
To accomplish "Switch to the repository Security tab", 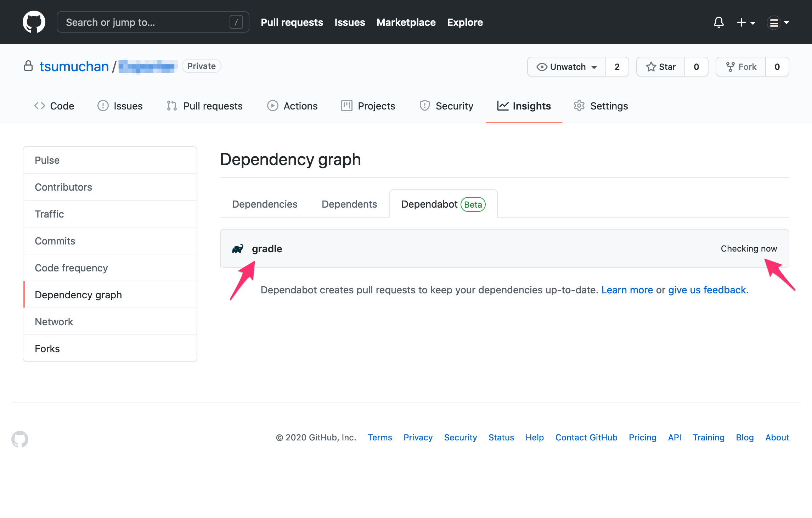I will click(x=446, y=106).
